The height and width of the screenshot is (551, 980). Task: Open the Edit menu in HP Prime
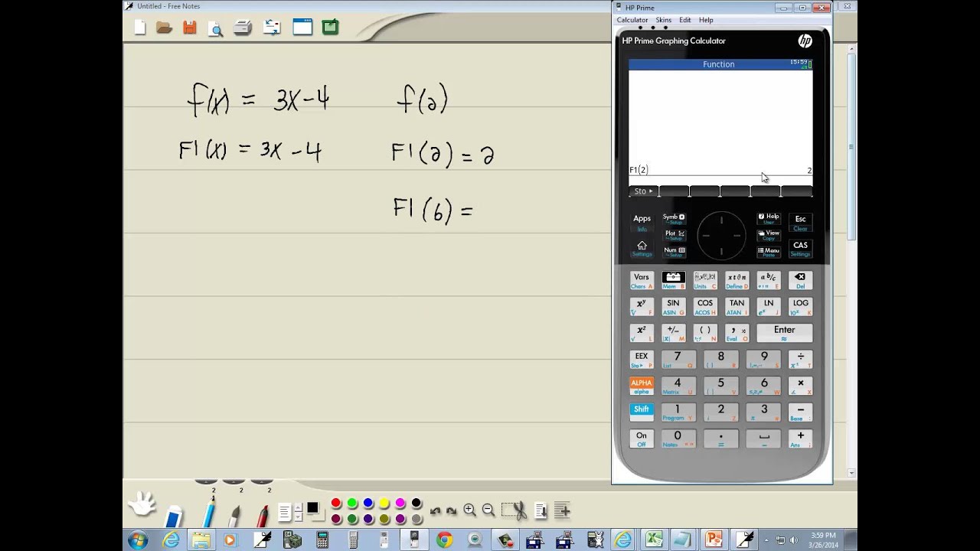pyautogui.click(x=684, y=20)
